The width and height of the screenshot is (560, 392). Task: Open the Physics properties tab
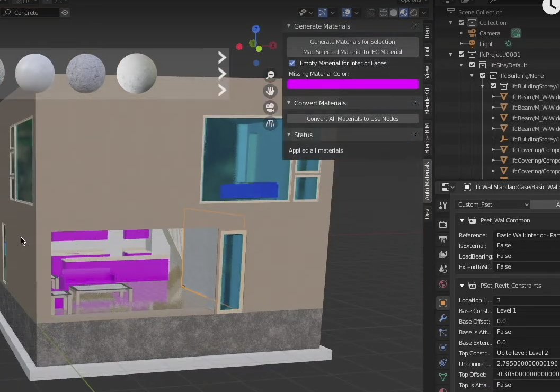(x=443, y=348)
